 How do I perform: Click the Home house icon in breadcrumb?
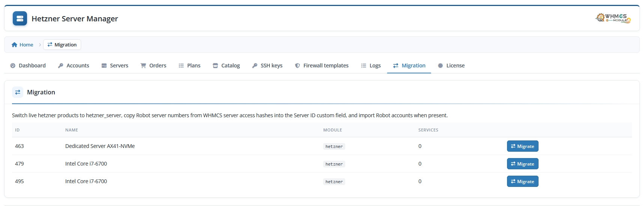point(14,45)
